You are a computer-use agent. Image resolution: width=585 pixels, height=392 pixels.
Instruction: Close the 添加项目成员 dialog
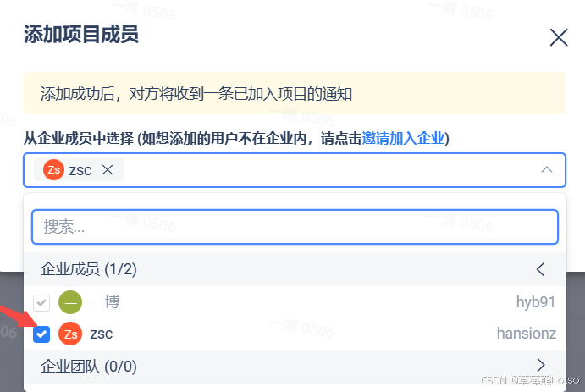[558, 37]
